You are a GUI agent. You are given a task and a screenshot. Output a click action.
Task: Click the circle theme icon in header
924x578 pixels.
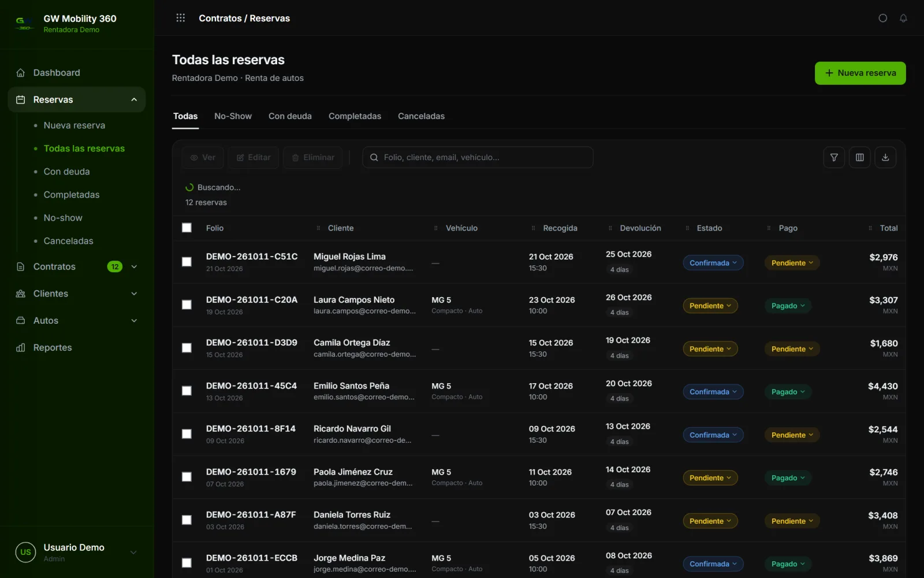[x=882, y=18]
